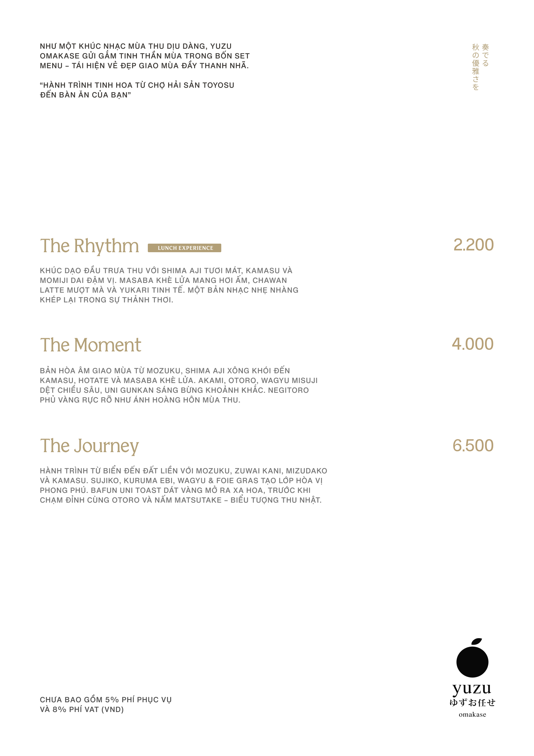Click the black yuzu fruit logo
Screen dimensions: 534x756
point(472,661)
